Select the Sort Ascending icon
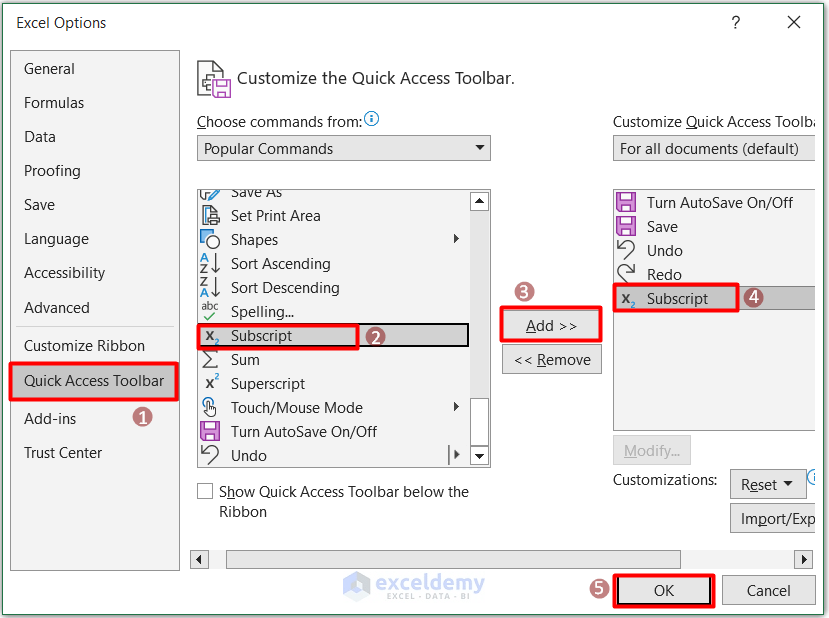Screen dimensions: 829x618 tap(211, 263)
